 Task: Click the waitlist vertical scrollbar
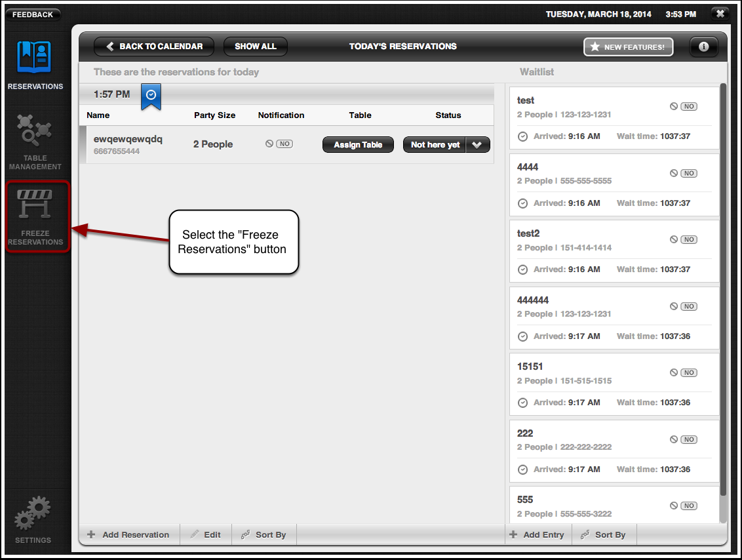click(723, 289)
